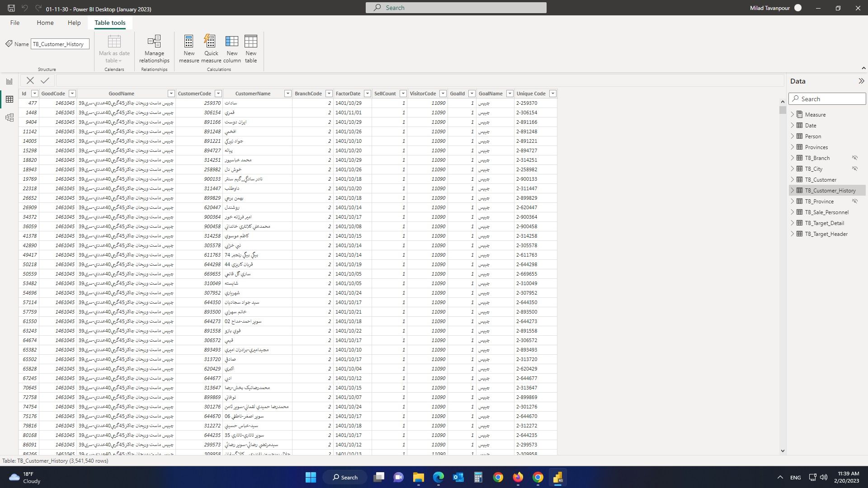Switch to the Home tab

45,23
